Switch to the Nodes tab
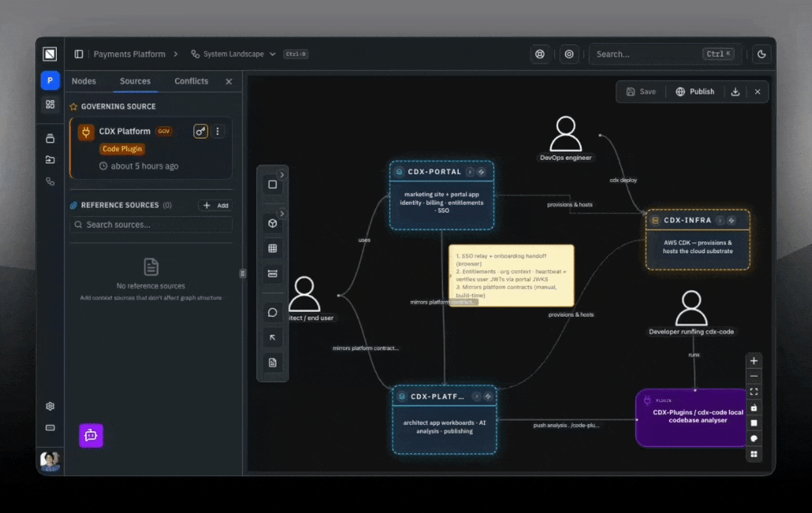The image size is (812, 513). (x=84, y=81)
